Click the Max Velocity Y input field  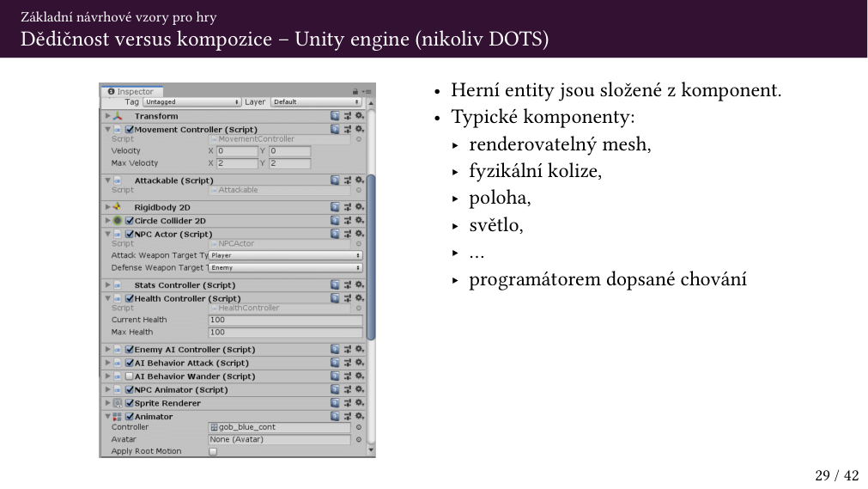click(x=289, y=163)
